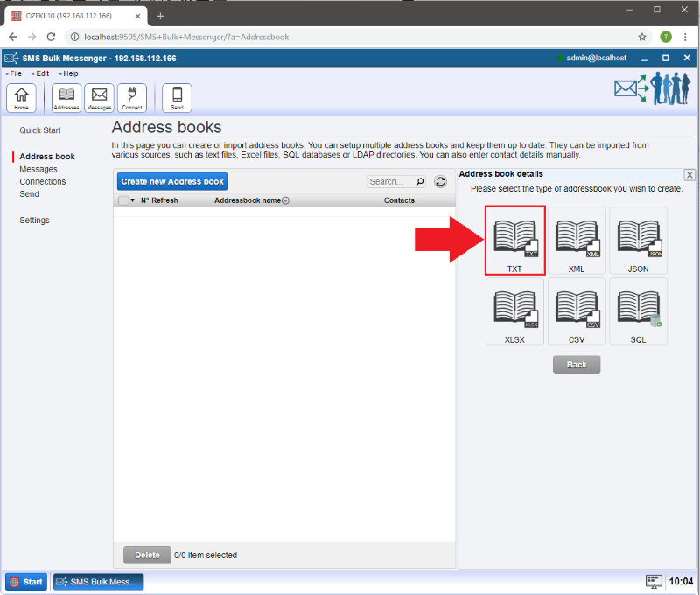Pick the JSON address book icon

point(638,241)
